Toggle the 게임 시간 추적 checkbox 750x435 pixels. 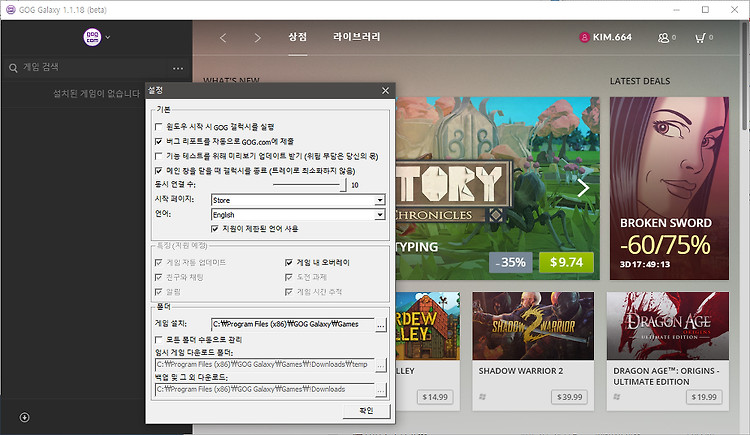288,292
